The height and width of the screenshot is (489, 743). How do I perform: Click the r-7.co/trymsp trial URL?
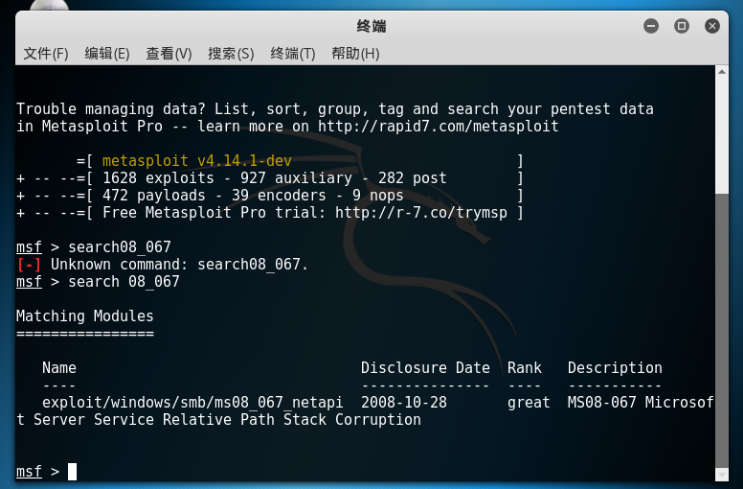coord(421,213)
